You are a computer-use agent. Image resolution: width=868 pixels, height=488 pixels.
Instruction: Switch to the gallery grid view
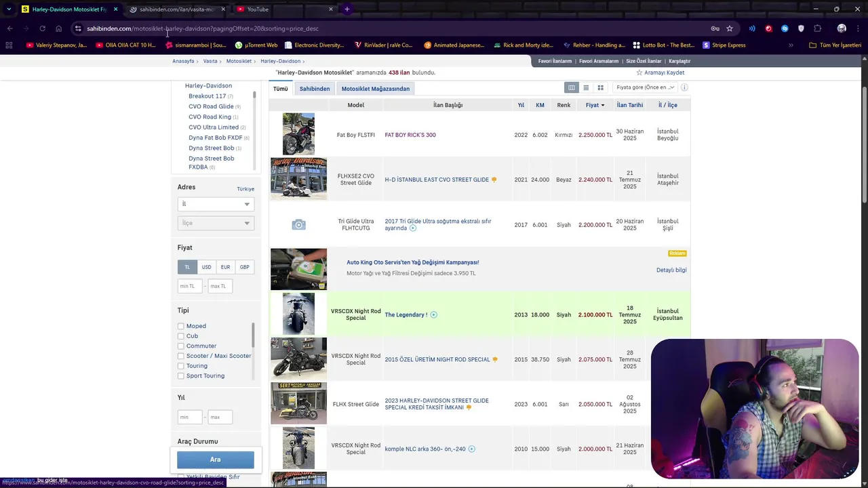click(x=600, y=87)
